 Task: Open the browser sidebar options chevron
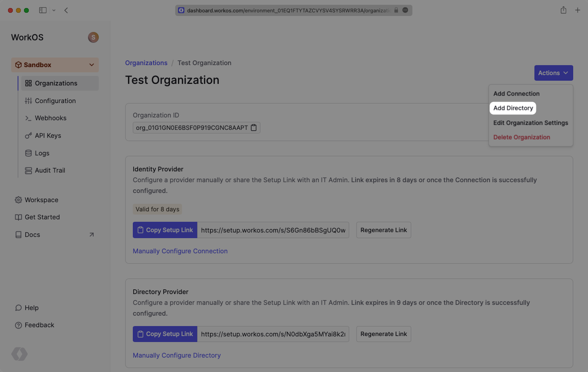[54, 10]
